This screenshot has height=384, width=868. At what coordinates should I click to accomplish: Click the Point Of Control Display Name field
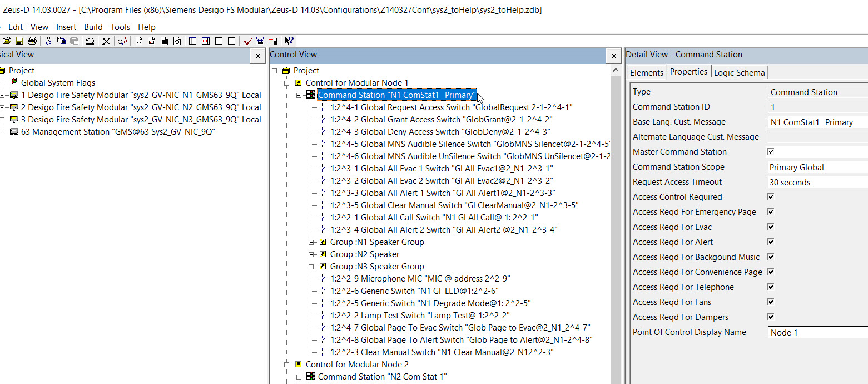(x=817, y=332)
